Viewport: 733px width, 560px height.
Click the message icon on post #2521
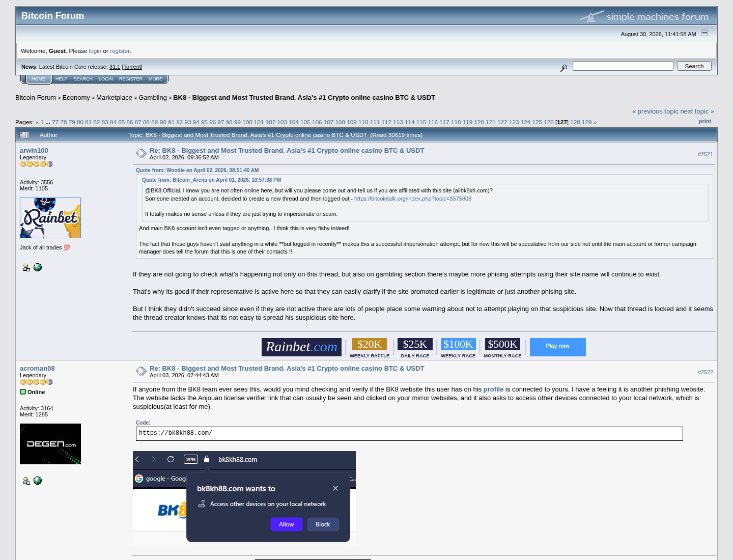pos(142,153)
